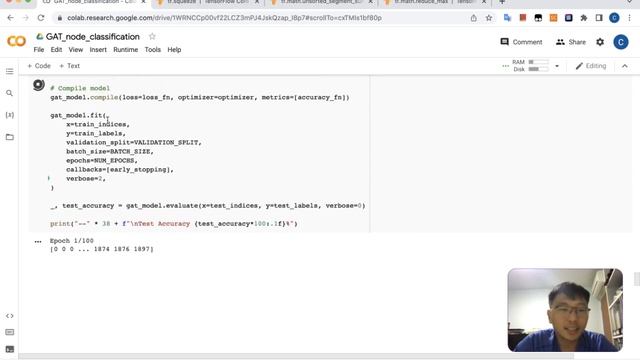Open the Insert menu
Image resolution: width=640 pixels, height=360 pixels.
click(98, 49)
